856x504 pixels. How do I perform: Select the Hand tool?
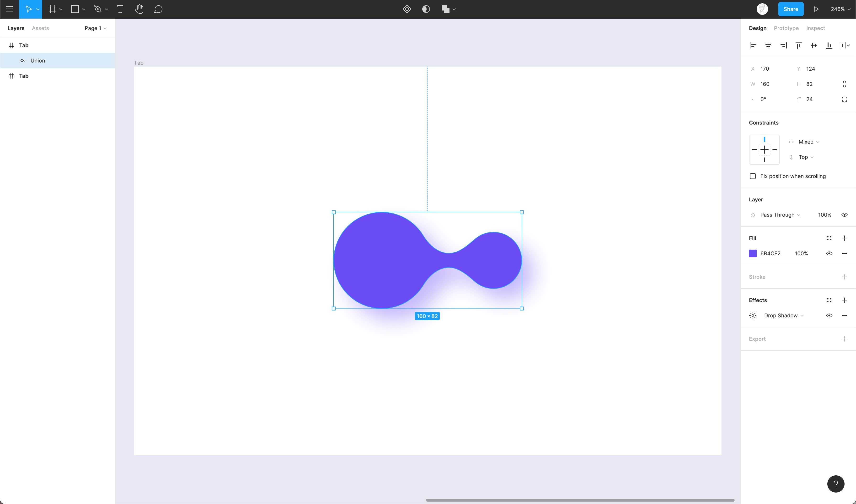[x=139, y=9]
